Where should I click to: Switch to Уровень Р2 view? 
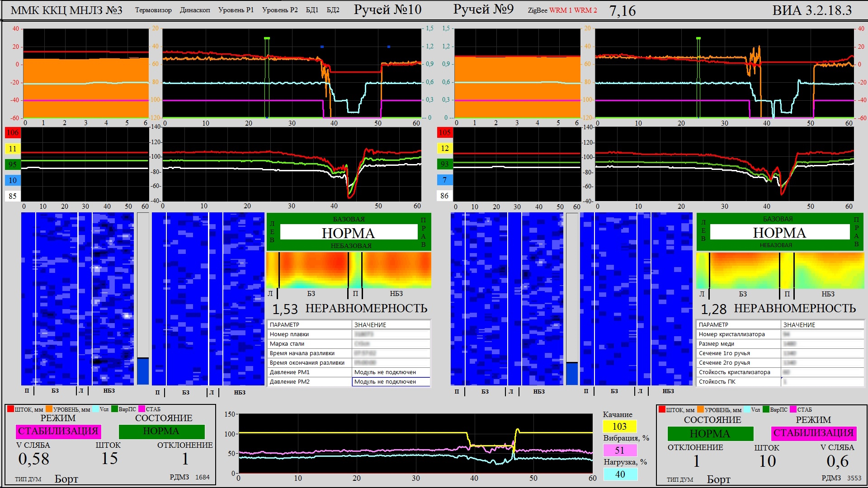[x=280, y=10]
